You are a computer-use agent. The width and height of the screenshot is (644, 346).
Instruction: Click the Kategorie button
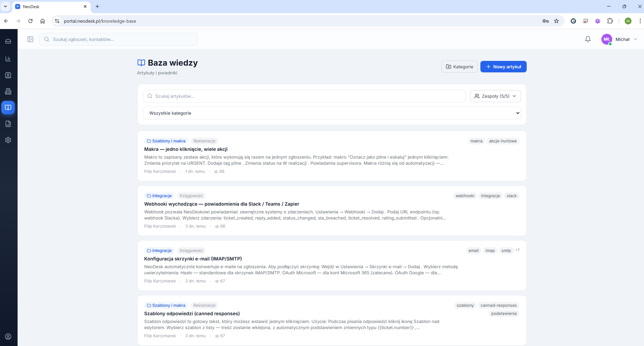pos(459,67)
